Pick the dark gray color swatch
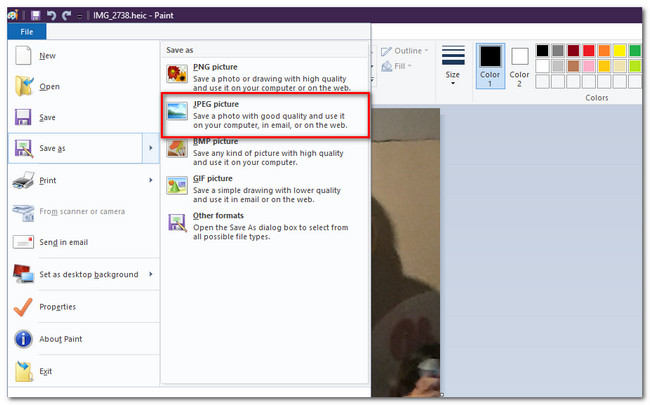This screenshot has height=405, width=650. (x=558, y=51)
